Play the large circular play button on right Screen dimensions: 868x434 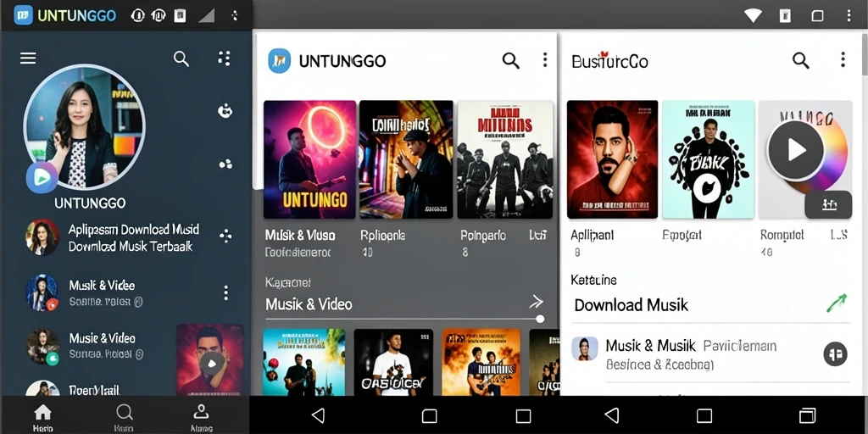tap(796, 150)
